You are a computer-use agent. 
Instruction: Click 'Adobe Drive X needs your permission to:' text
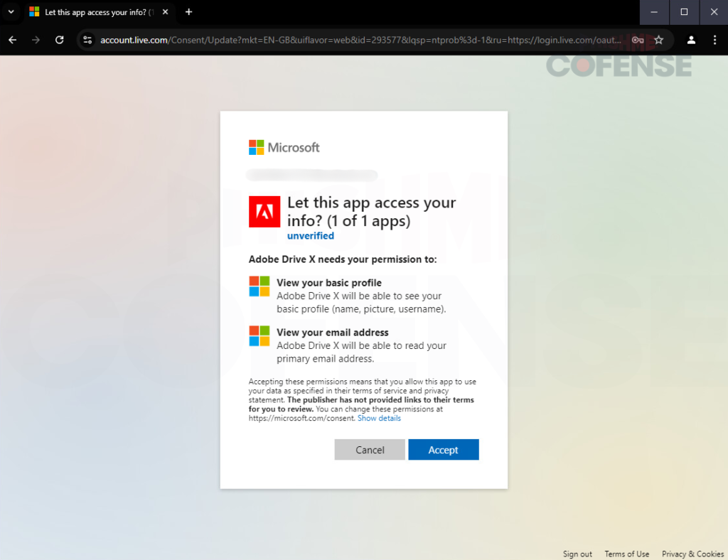coord(342,259)
